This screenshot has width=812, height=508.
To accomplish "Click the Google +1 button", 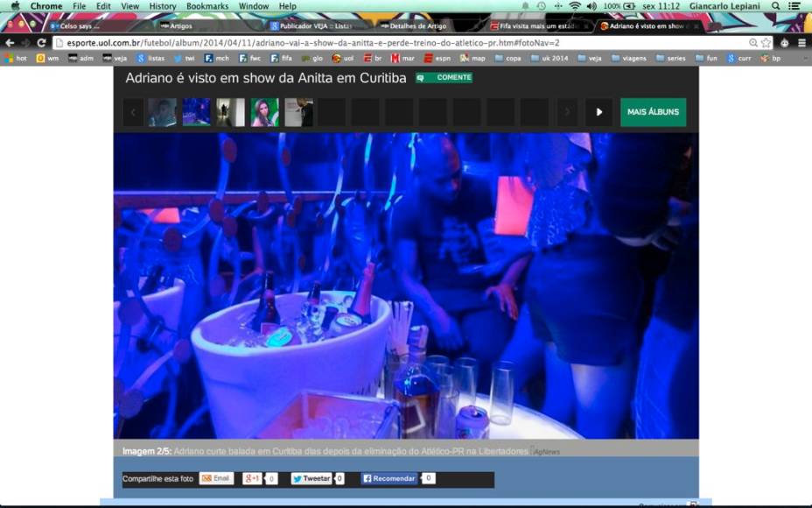I will point(252,479).
